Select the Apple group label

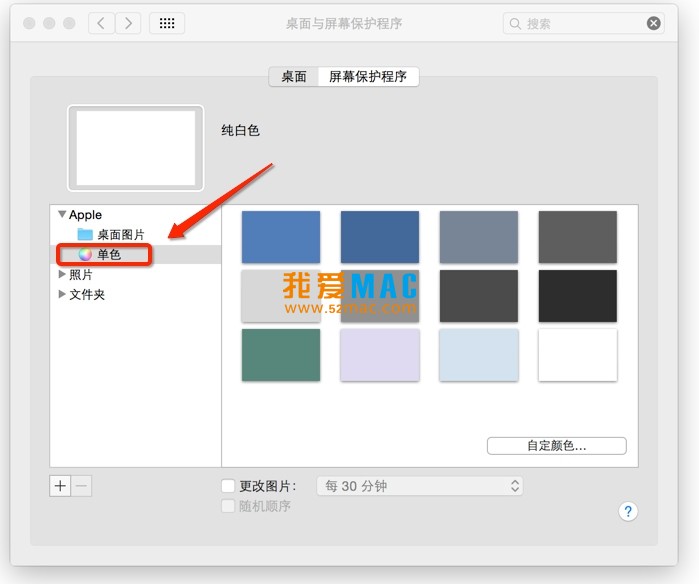click(85, 215)
